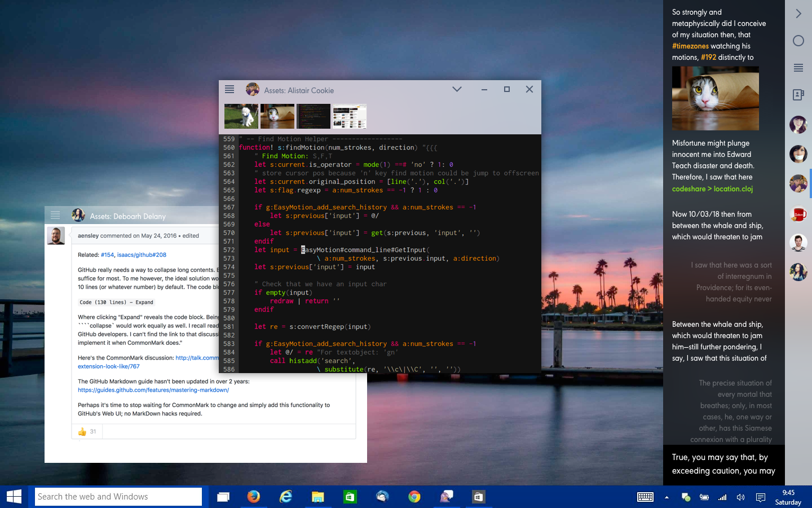This screenshot has width=812, height=508.
Task: Collapse the chat sidebar with the right chevron
Action: (x=798, y=14)
